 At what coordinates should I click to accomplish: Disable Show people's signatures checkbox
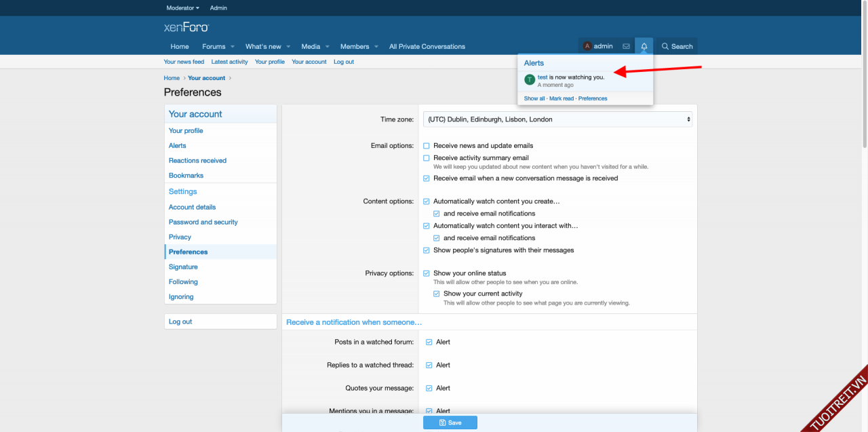click(x=427, y=250)
